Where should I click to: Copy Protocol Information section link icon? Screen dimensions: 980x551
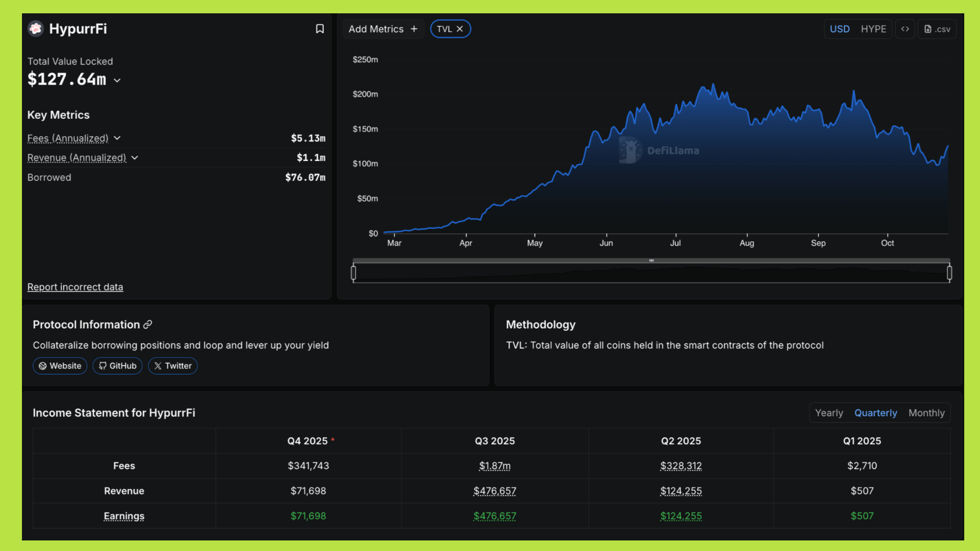[x=148, y=324]
